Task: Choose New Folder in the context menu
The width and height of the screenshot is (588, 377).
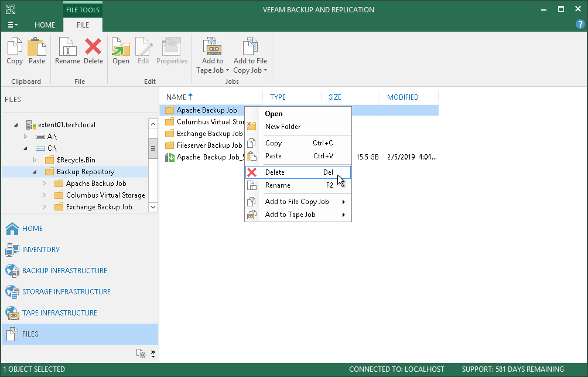Action: pos(298,127)
